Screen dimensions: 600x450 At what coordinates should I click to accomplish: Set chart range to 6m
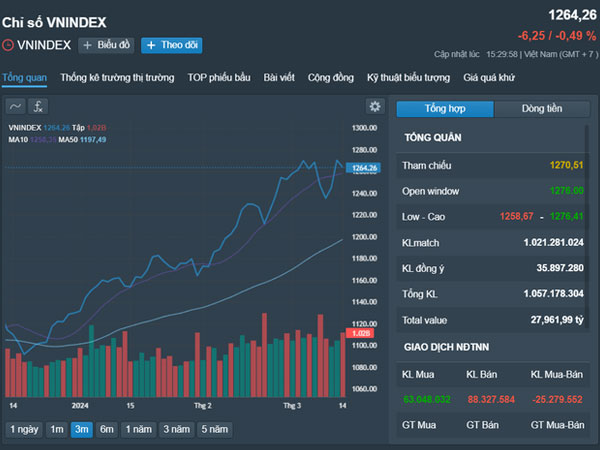pos(107,429)
